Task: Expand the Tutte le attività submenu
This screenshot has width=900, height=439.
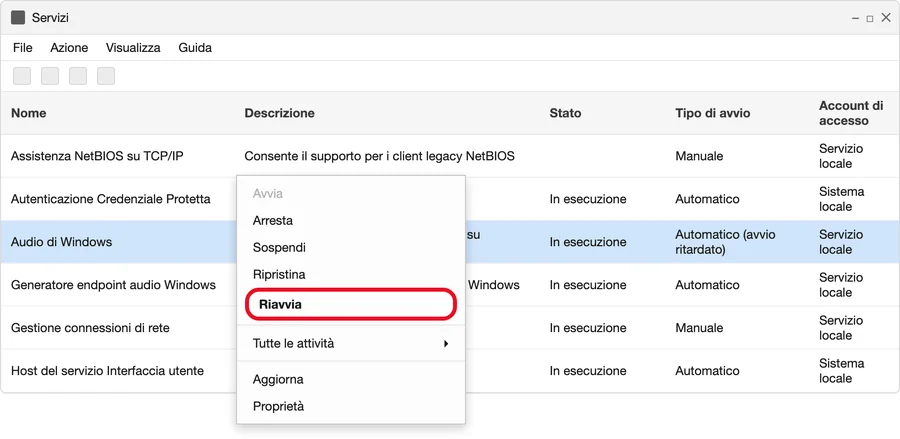Action: click(351, 344)
